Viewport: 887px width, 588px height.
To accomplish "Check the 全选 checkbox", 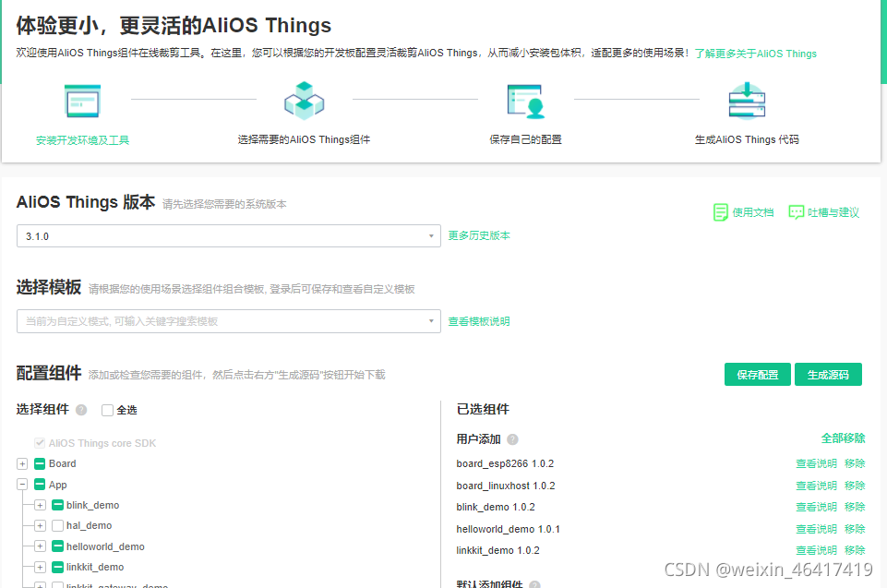I will click(107, 410).
